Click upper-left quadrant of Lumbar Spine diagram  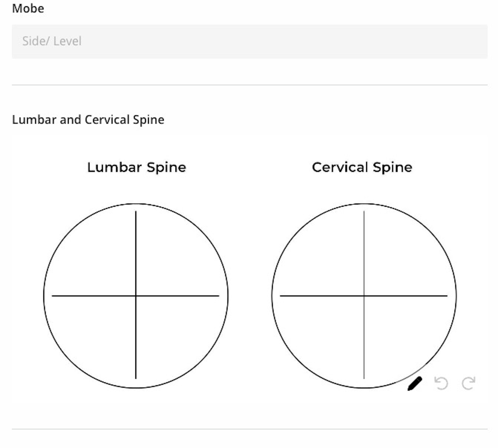99,256
